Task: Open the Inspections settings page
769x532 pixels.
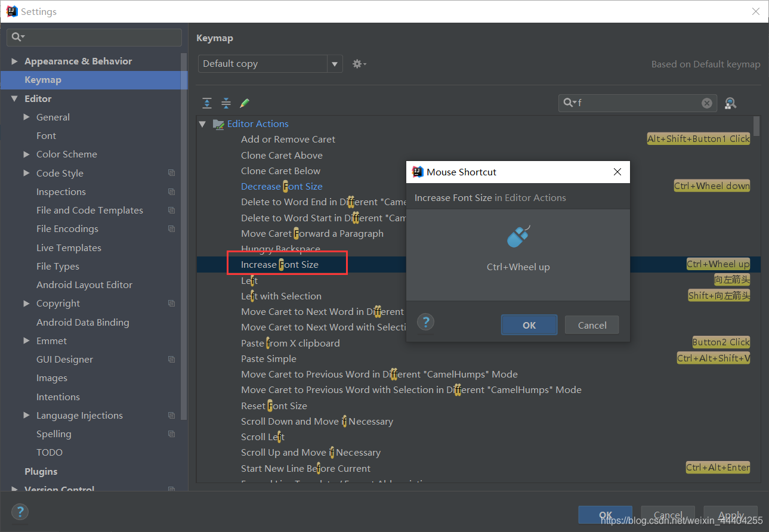Action: 61,192
